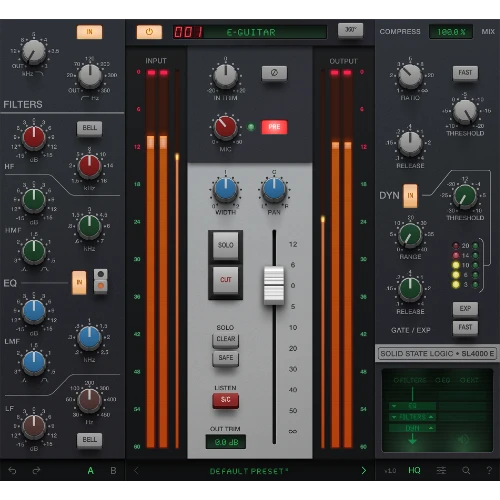
Task: Click the brown LF gain dB knob
Action: 34,426
